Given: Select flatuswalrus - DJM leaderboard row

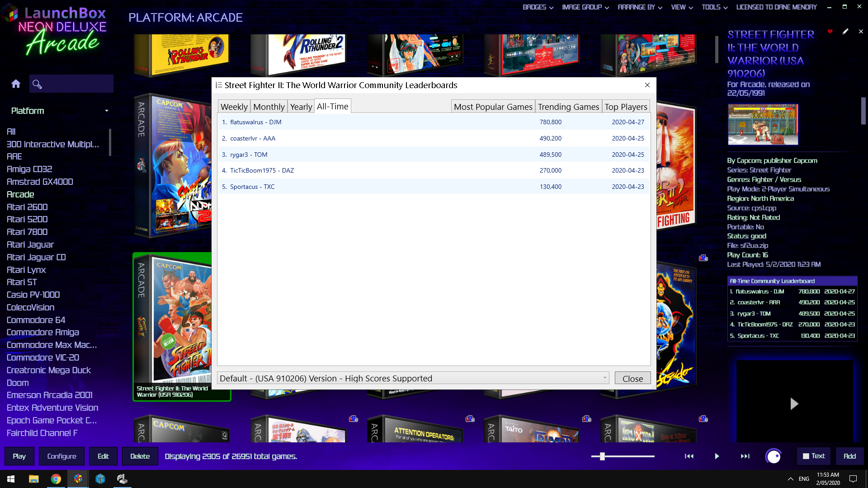Looking at the screenshot, I should 434,122.
